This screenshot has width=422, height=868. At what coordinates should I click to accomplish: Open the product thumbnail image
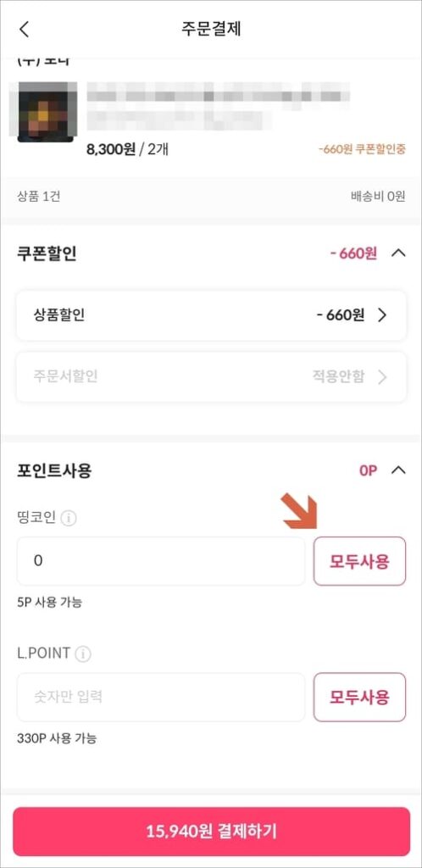coord(46,112)
